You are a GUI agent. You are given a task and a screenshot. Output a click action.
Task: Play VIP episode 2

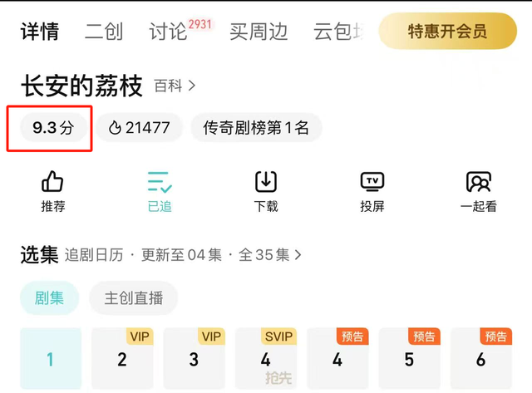click(x=122, y=358)
